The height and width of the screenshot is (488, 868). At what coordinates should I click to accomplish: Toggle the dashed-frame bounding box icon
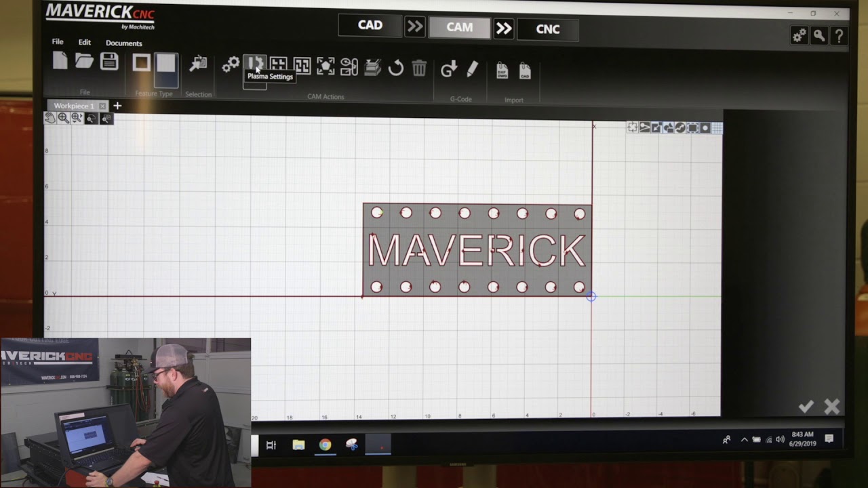[x=692, y=127]
